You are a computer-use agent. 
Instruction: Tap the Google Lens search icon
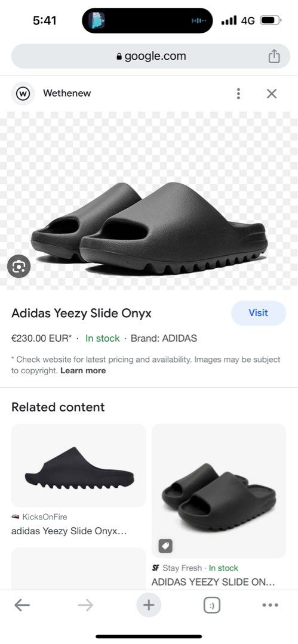click(19, 267)
